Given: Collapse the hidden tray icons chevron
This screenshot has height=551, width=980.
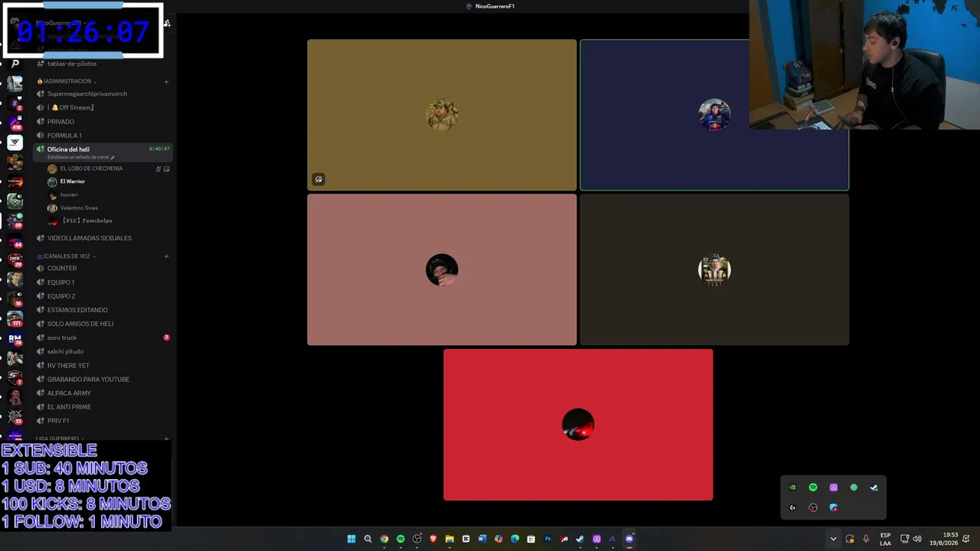Looking at the screenshot, I should tap(833, 539).
